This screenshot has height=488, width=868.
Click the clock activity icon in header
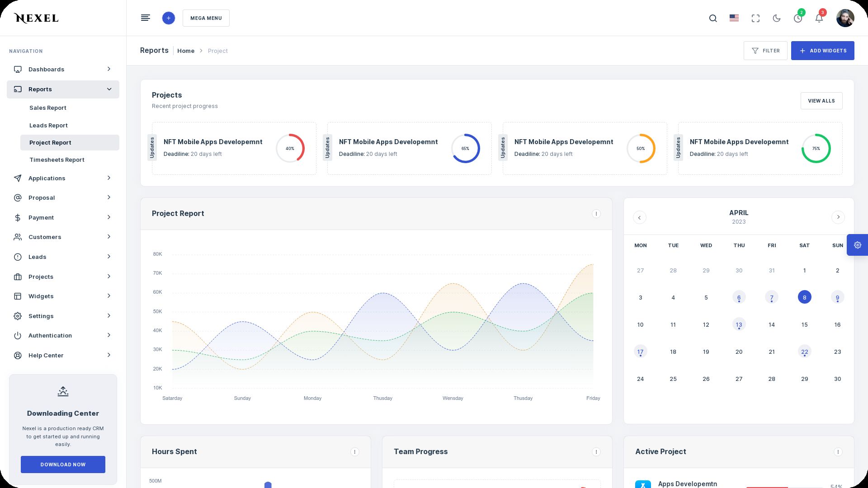pos(798,19)
